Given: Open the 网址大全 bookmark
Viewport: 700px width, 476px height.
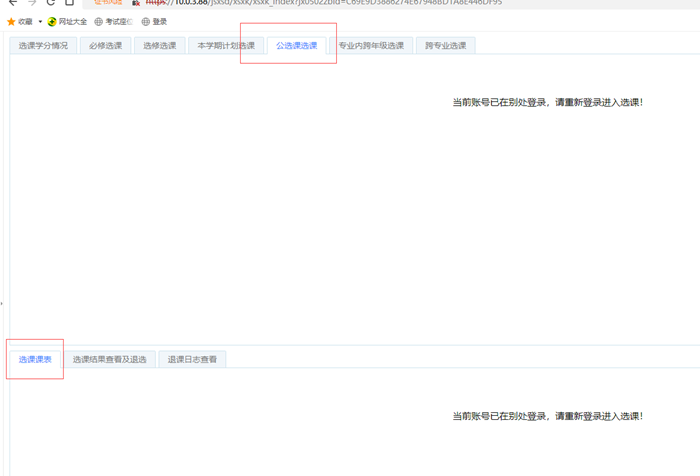Looking at the screenshot, I should (67, 21).
